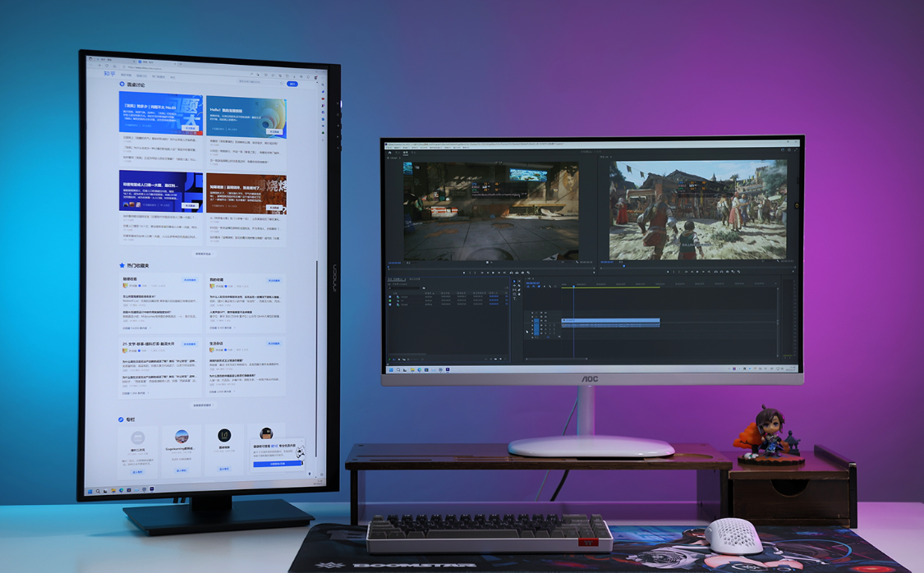The width and height of the screenshot is (924, 573).
Task: Click browser refresh icon on left monitor
Action: coord(107,66)
